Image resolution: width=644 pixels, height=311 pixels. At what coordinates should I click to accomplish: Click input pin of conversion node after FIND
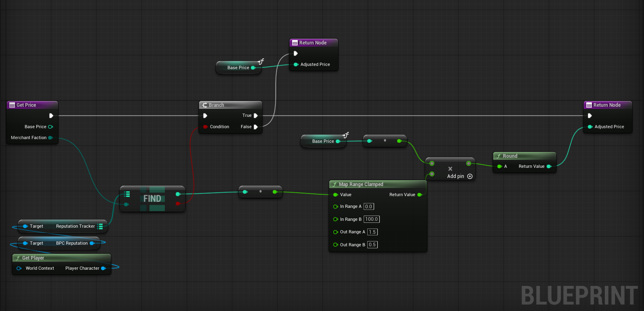pyautogui.click(x=245, y=192)
